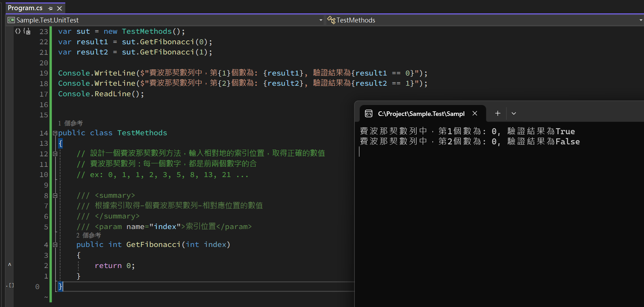644x307 pixels.
Task: Click the lock braces icon in margin
Action: click(x=27, y=31)
